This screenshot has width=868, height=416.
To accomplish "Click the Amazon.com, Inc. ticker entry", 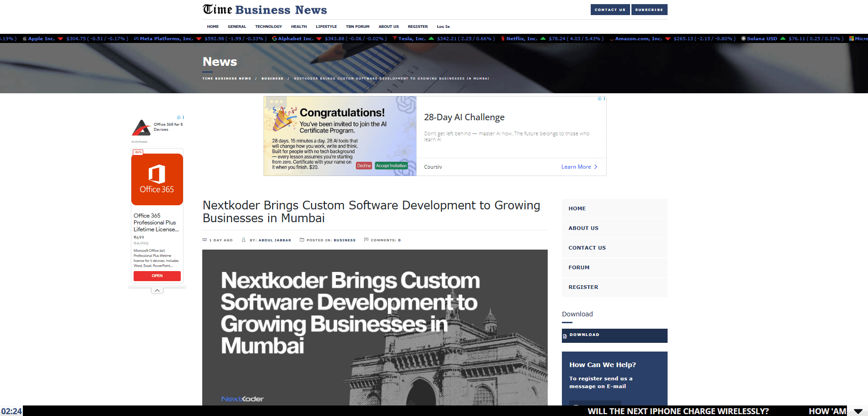I will (673, 39).
